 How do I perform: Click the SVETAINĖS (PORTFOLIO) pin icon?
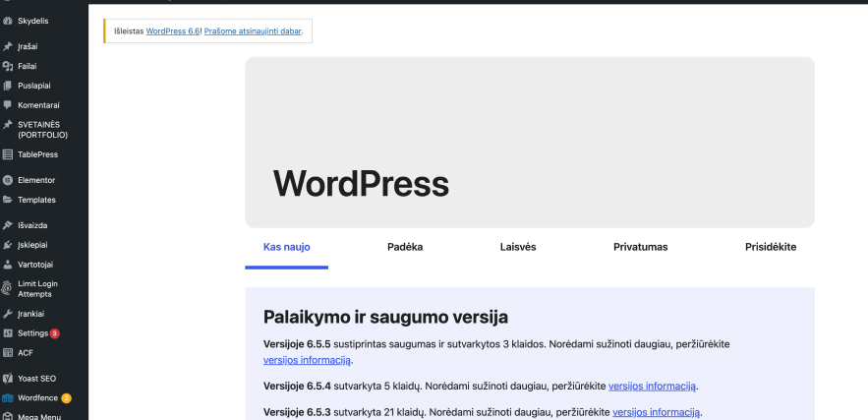click(7, 125)
